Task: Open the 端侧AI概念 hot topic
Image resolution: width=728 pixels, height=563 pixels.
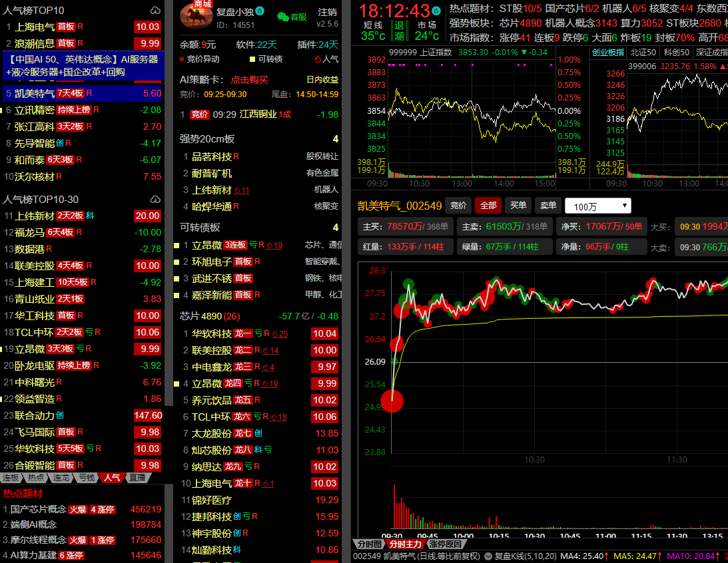Action: point(82,525)
